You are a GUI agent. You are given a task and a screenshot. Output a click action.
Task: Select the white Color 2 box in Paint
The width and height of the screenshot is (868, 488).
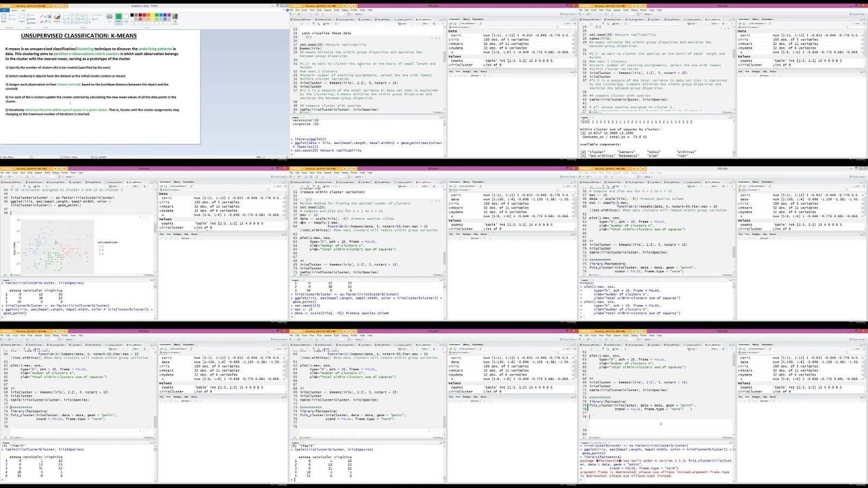126,18
